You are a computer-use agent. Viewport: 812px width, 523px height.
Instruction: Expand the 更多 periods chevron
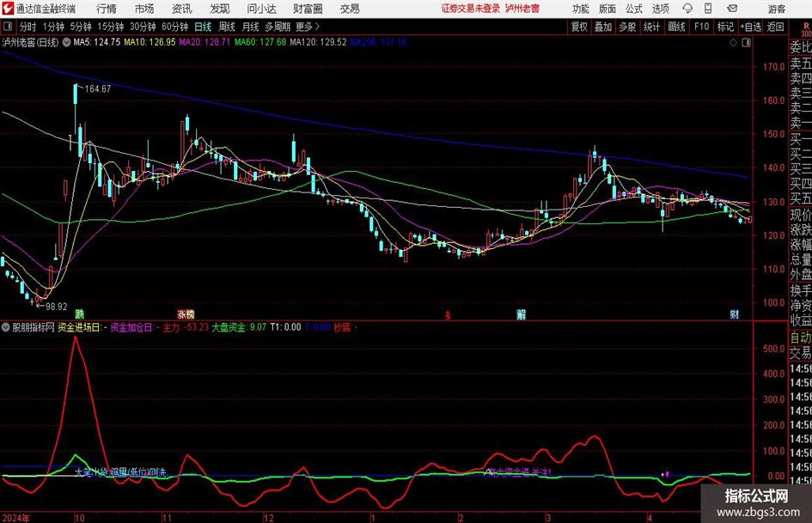click(317, 27)
